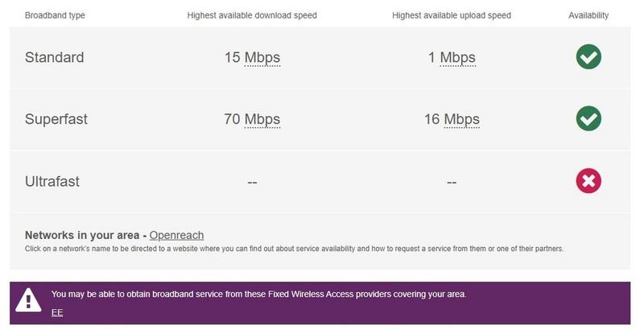
Task: Click the Ultrafast unavailable red cross icon
Action: pos(588,181)
